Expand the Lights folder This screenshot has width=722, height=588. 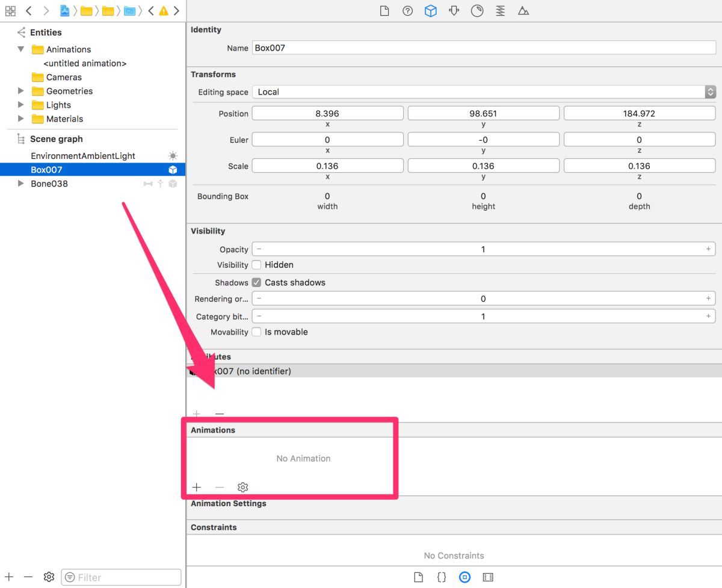(21, 105)
